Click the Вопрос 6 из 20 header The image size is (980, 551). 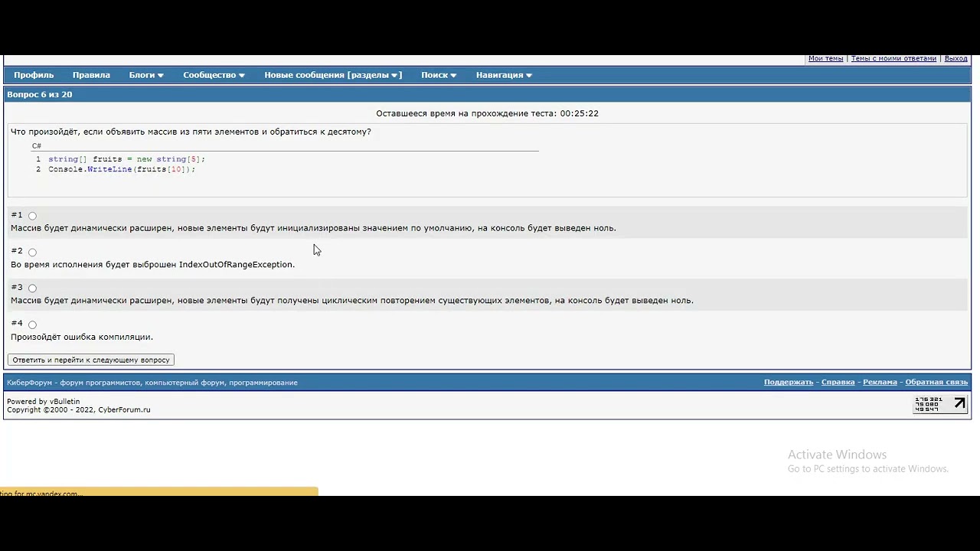click(40, 94)
